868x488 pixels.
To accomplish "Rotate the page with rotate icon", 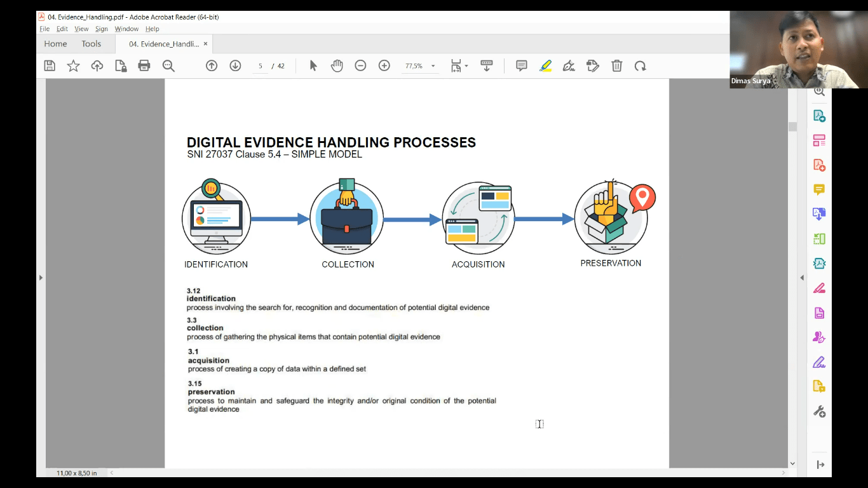I will 640,65.
